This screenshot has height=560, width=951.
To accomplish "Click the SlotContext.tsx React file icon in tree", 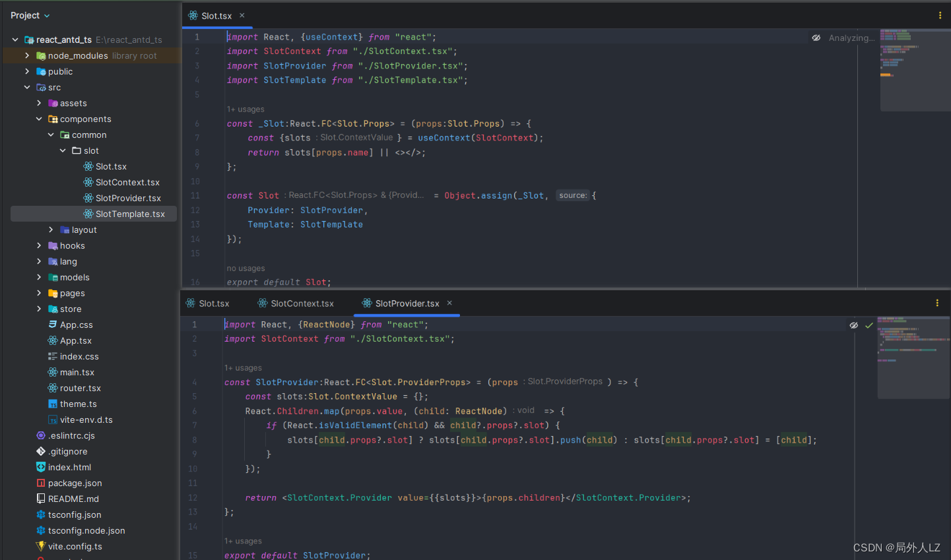I will point(88,182).
